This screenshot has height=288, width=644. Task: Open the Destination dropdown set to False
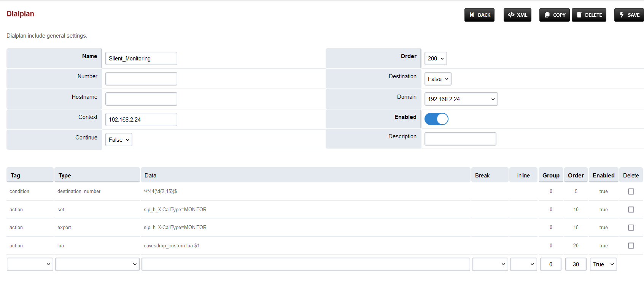coord(438,79)
